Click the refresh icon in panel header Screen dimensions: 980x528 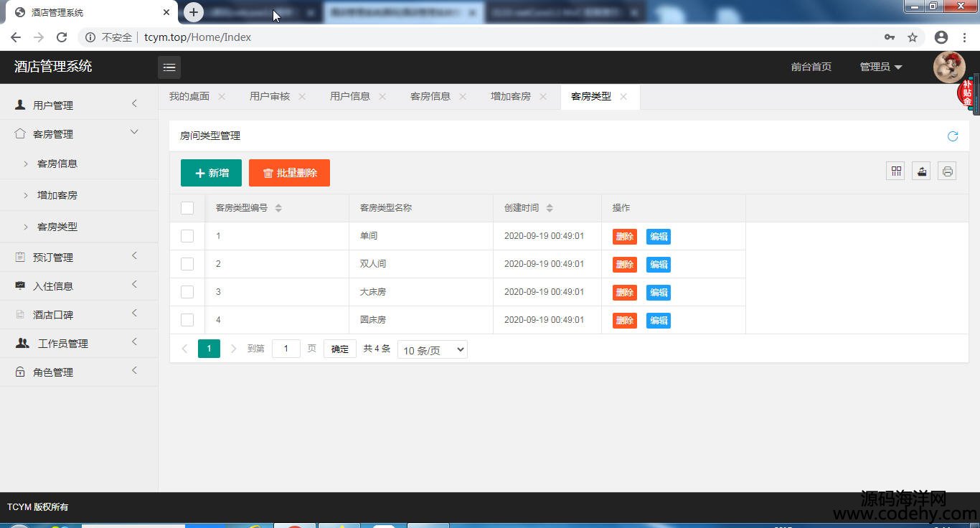point(953,136)
